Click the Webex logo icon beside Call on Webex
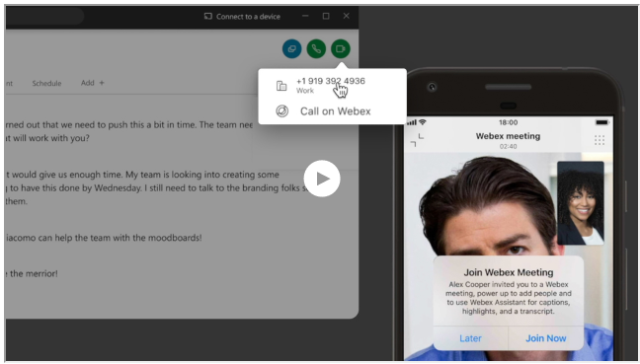The height and width of the screenshot is (364, 640). (282, 111)
